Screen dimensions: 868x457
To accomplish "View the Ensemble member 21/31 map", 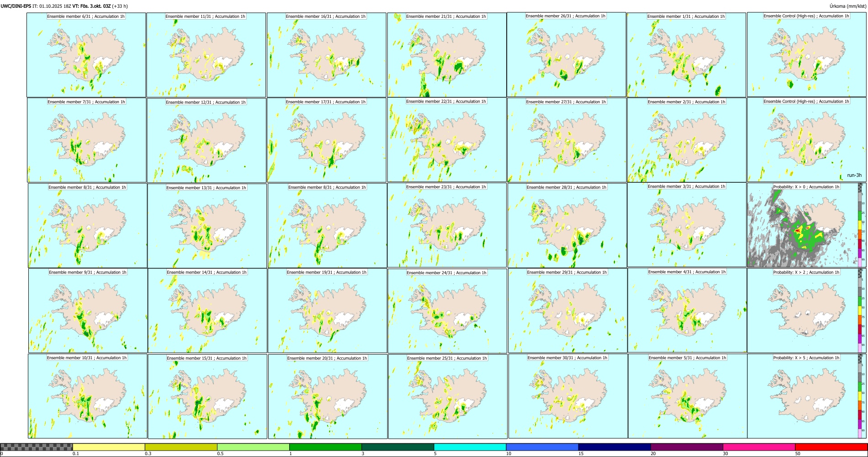I will [x=447, y=55].
